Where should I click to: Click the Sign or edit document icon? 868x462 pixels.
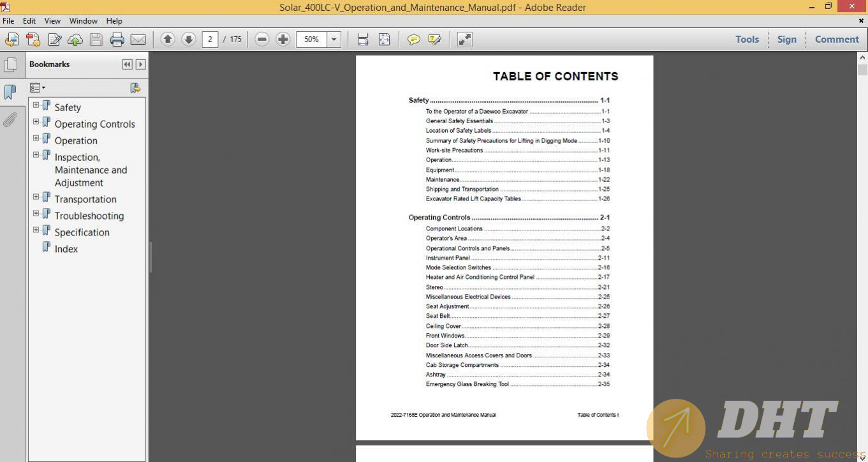click(x=55, y=40)
